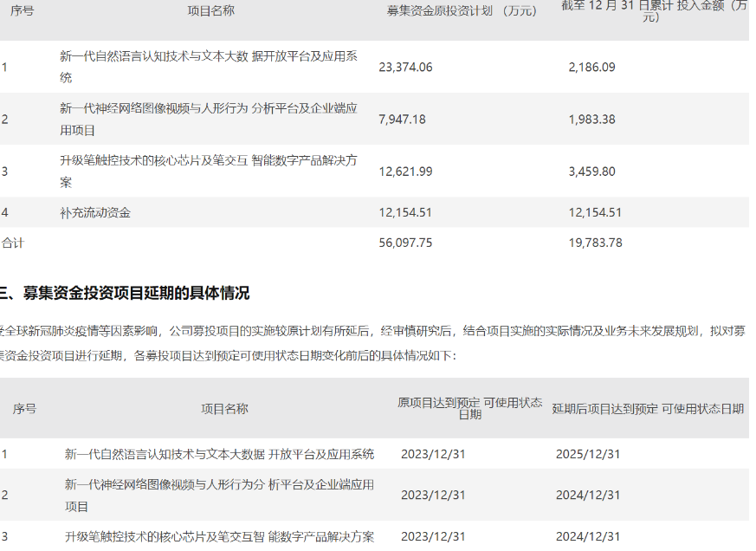Select the 补充流动资金 project name cell
Viewport: 756px width, 551px height.
click(95, 212)
